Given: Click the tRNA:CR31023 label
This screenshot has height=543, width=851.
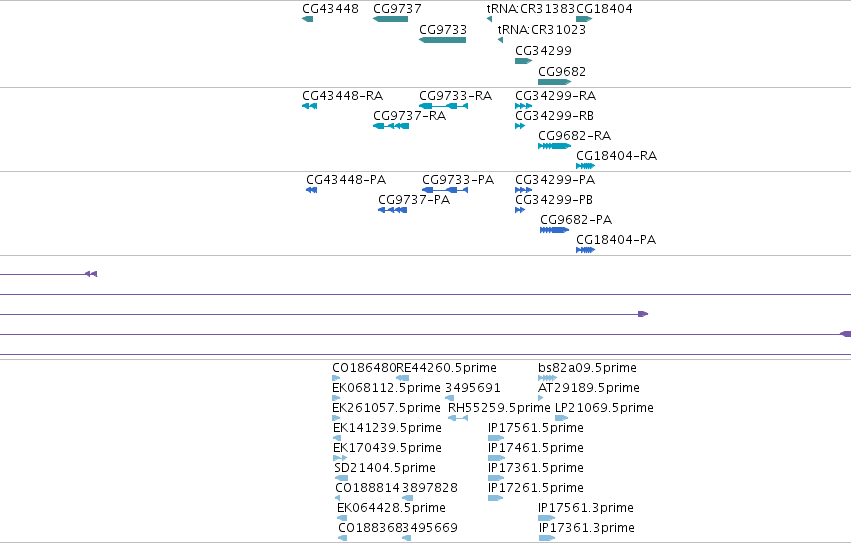Looking at the screenshot, I should tap(542, 30).
